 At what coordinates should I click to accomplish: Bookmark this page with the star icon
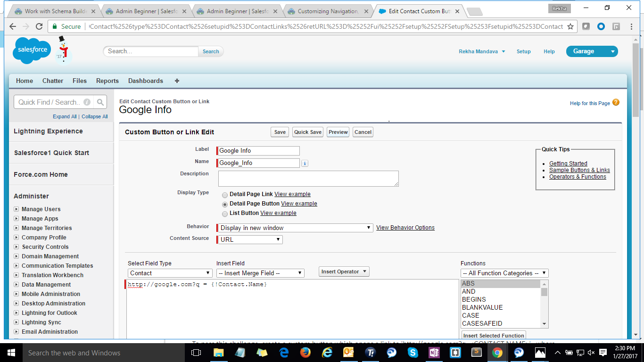point(570,27)
